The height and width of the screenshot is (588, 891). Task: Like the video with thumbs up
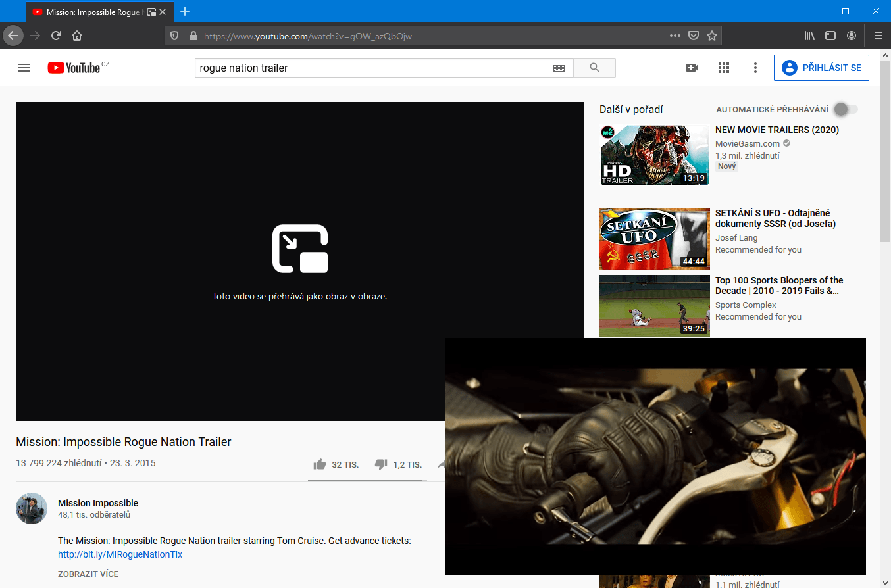pyautogui.click(x=320, y=464)
